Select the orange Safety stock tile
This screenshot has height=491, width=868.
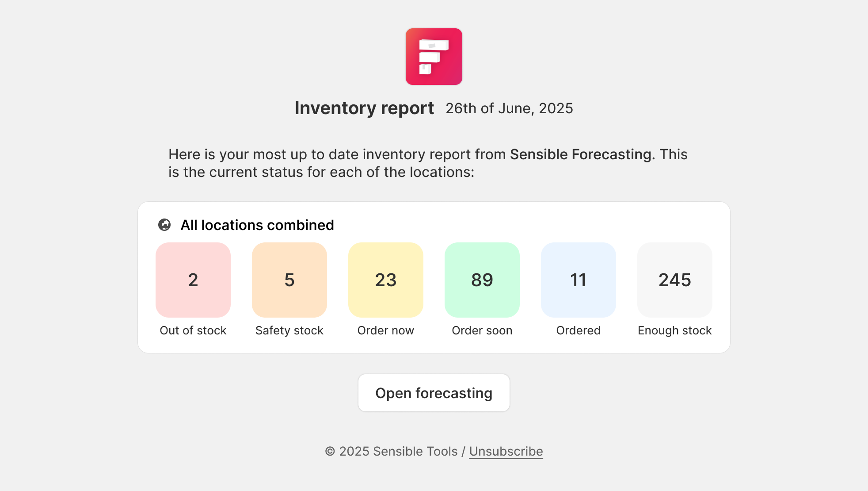(289, 280)
